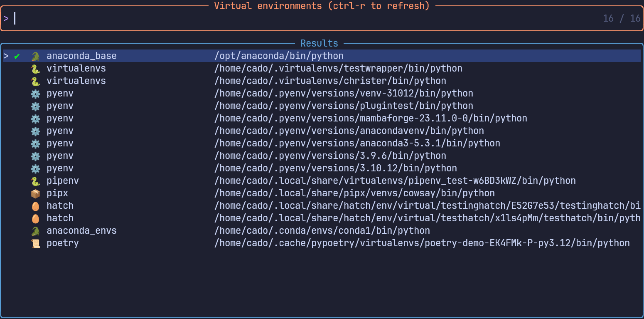Click the scroll icon beside poetry
Image resolution: width=644 pixels, height=319 pixels.
tap(36, 243)
